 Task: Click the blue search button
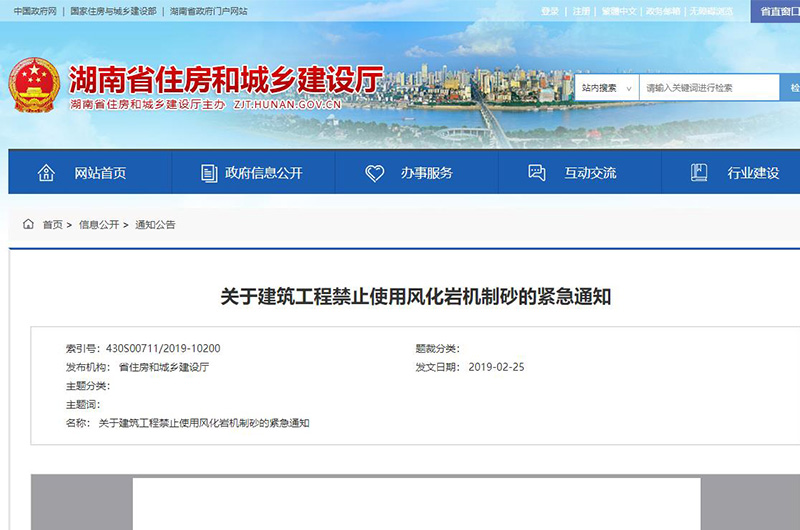[790, 88]
